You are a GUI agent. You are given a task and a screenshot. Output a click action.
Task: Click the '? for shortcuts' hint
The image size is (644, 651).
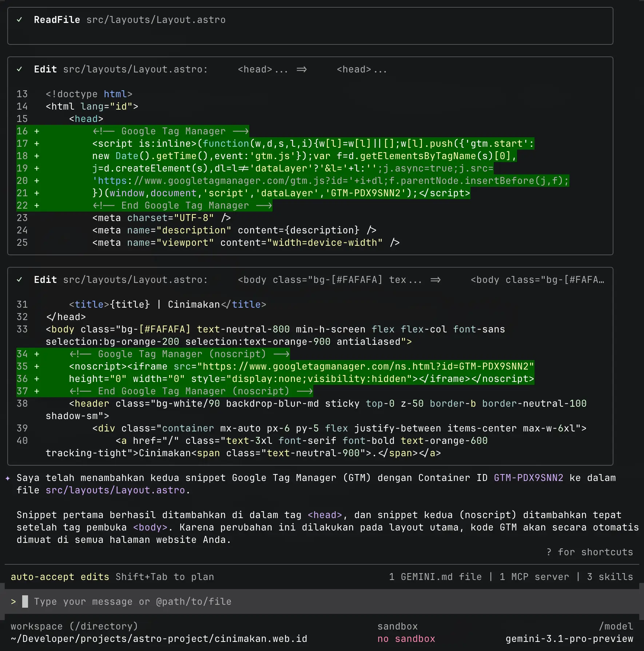589,552
